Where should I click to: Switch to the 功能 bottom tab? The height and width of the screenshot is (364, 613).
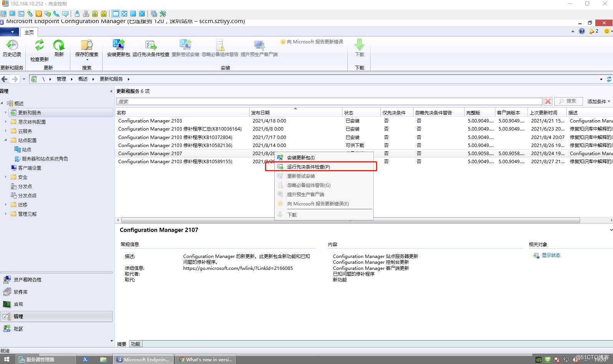(x=136, y=344)
